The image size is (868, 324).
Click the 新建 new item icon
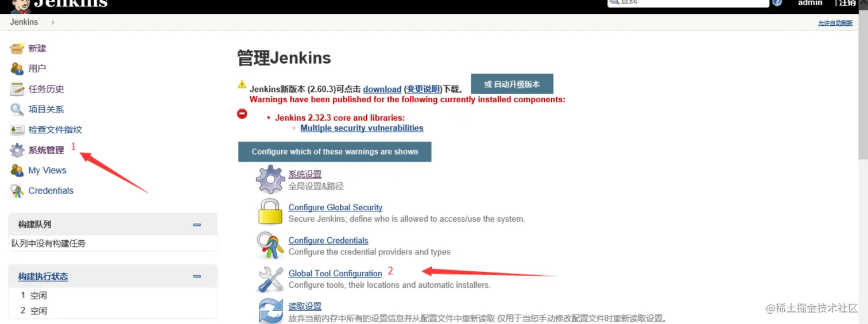click(17, 48)
